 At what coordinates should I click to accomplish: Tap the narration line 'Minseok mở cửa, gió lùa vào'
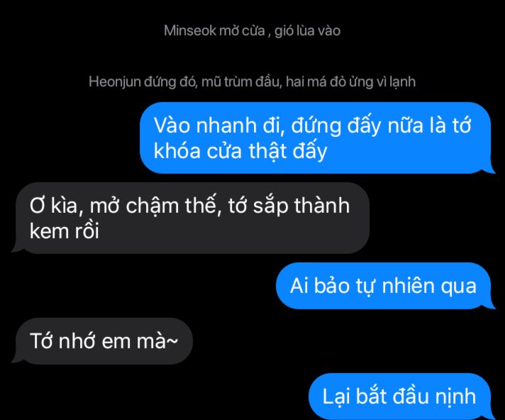tap(252, 31)
